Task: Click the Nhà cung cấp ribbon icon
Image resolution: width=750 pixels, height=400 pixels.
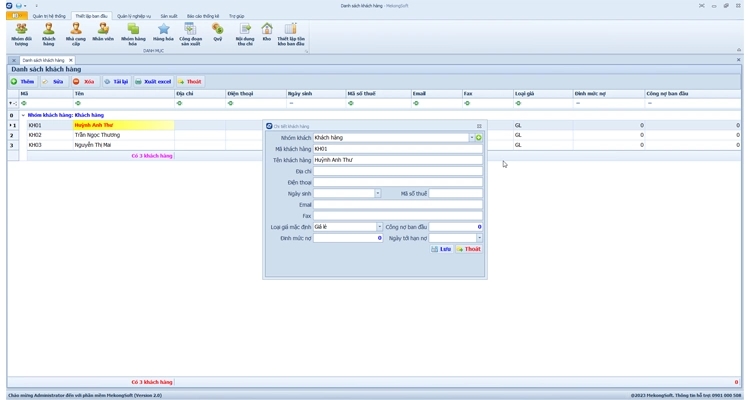Action: coord(76,33)
